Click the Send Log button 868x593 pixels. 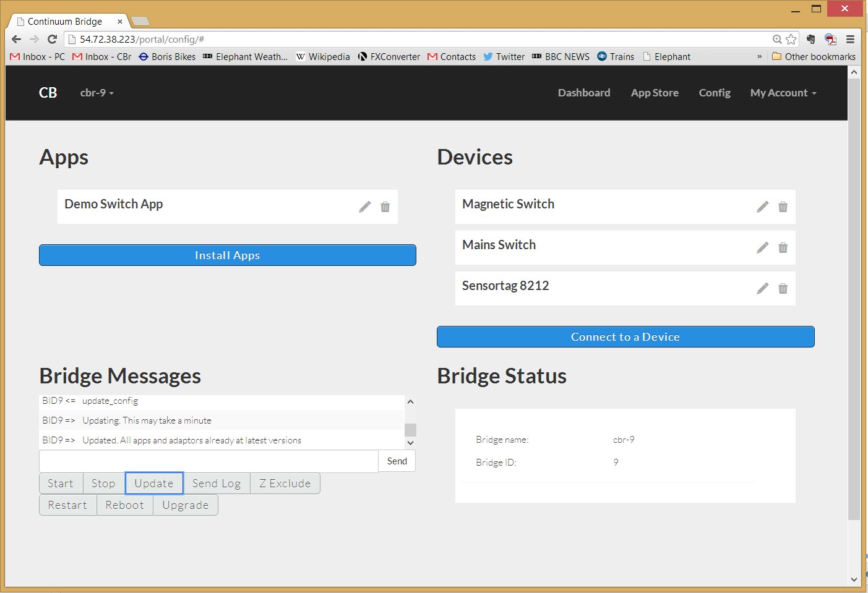[x=217, y=484]
